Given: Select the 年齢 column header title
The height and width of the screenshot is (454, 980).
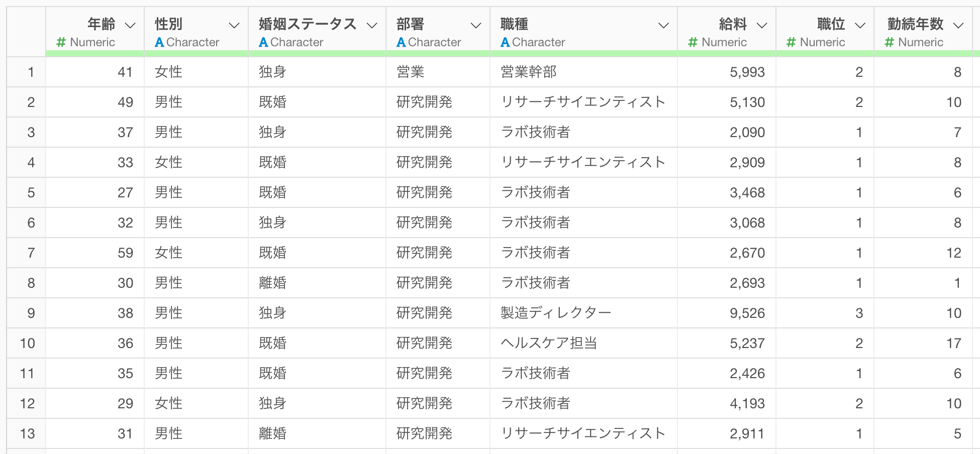Looking at the screenshot, I should [x=102, y=24].
